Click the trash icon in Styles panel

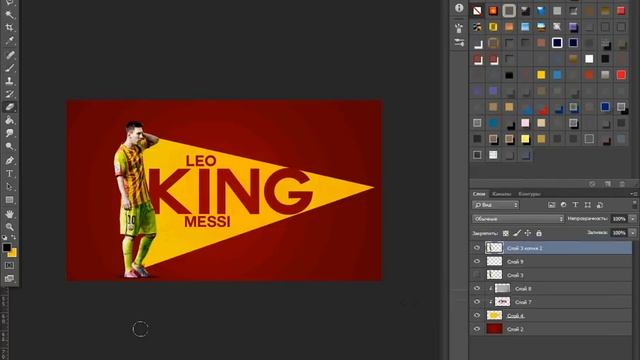click(622, 184)
